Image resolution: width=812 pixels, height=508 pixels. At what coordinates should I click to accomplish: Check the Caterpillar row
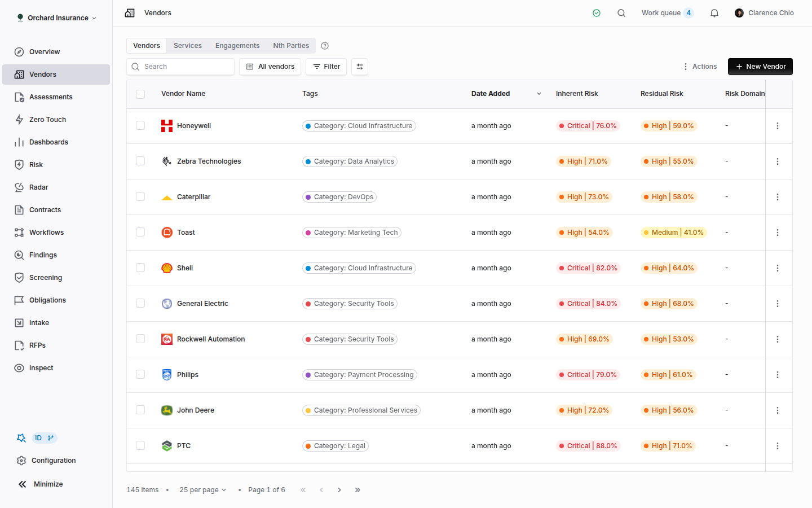(x=140, y=196)
